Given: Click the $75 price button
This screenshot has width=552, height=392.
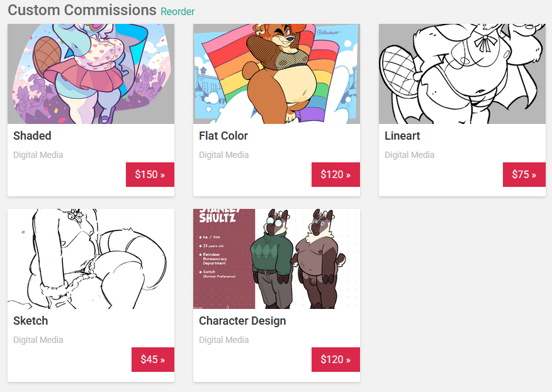Looking at the screenshot, I should [524, 174].
